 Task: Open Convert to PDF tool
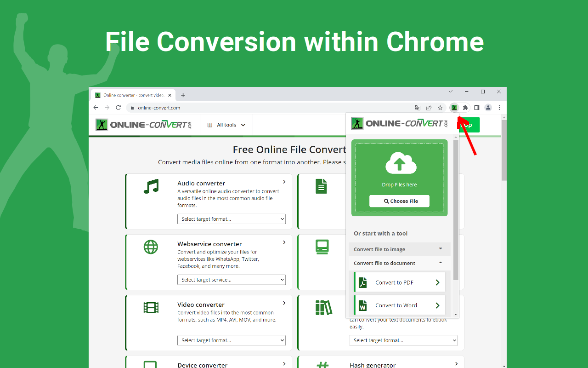coord(399,282)
